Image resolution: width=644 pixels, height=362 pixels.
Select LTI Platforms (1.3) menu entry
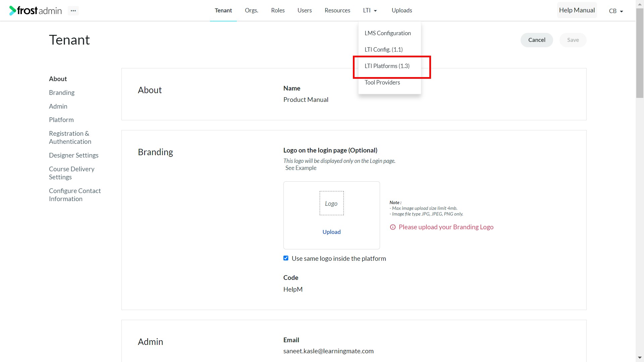(387, 66)
